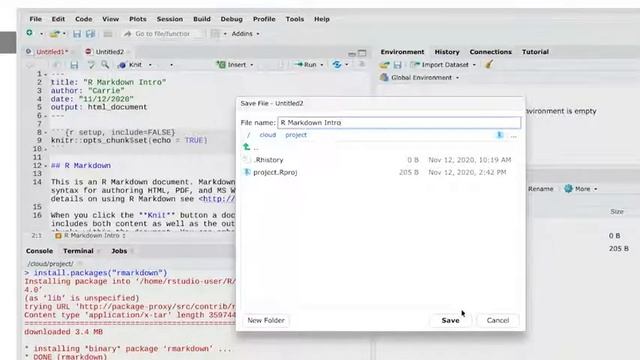The width and height of the screenshot is (640, 360).
Task: Open the Plots menu
Action: tap(138, 19)
